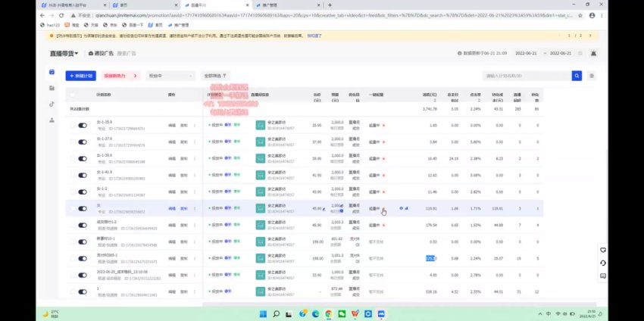Turn off the switch for the 2022-06-20 plan
Viewport: 644px width, 321px height.
[83, 275]
